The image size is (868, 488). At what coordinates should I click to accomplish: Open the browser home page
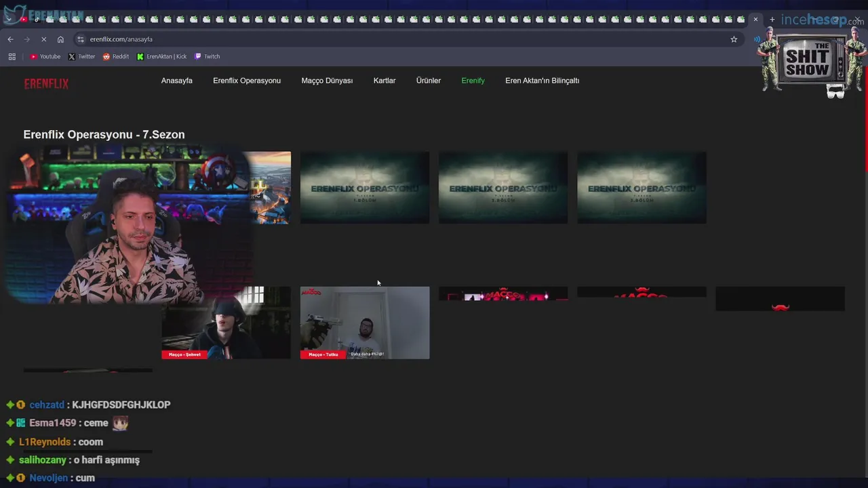tap(60, 39)
